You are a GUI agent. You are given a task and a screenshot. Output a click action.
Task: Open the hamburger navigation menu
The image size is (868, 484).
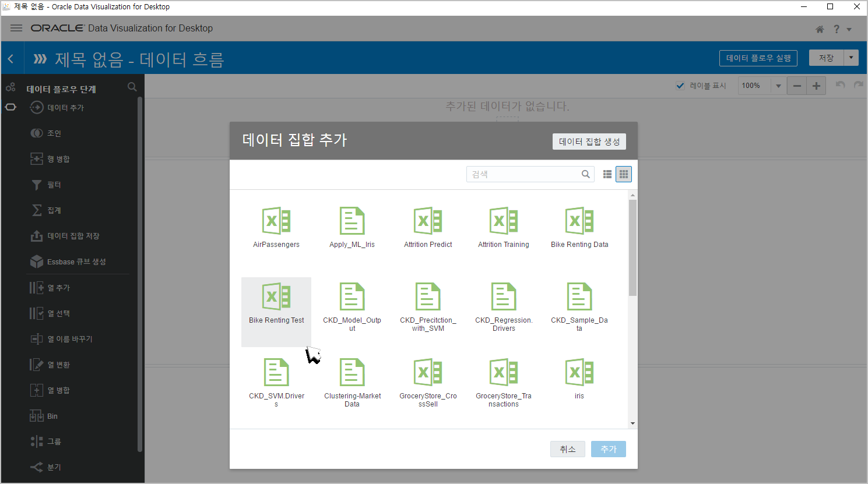(16, 28)
